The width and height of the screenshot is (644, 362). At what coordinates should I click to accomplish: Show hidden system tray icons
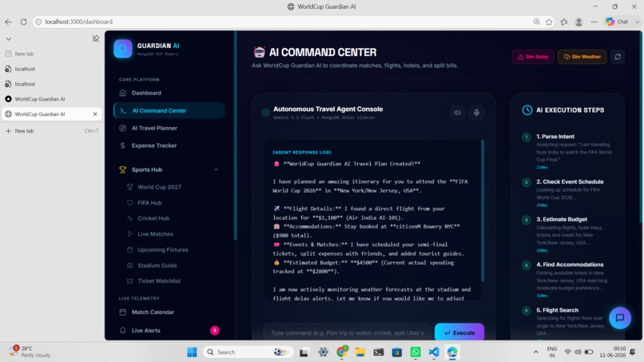(535, 352)
